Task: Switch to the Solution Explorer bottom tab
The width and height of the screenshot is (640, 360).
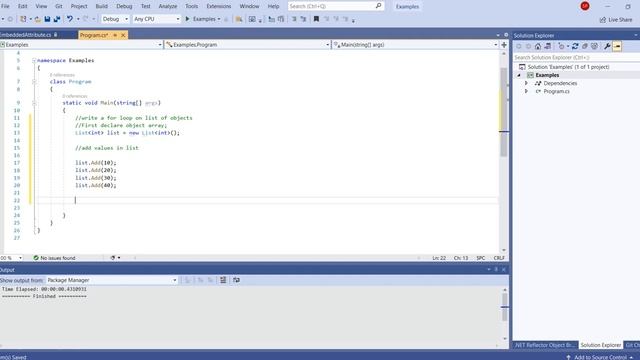Action: point(601,345)
